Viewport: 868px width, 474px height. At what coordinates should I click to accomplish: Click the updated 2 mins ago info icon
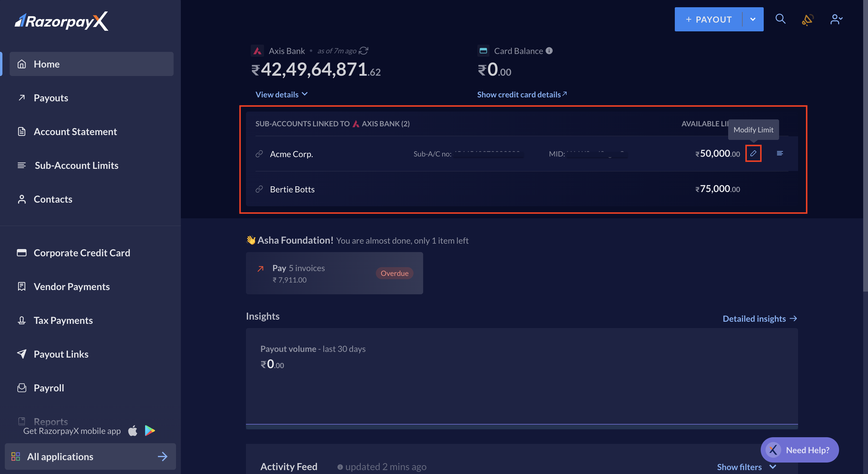coord(340,467)
